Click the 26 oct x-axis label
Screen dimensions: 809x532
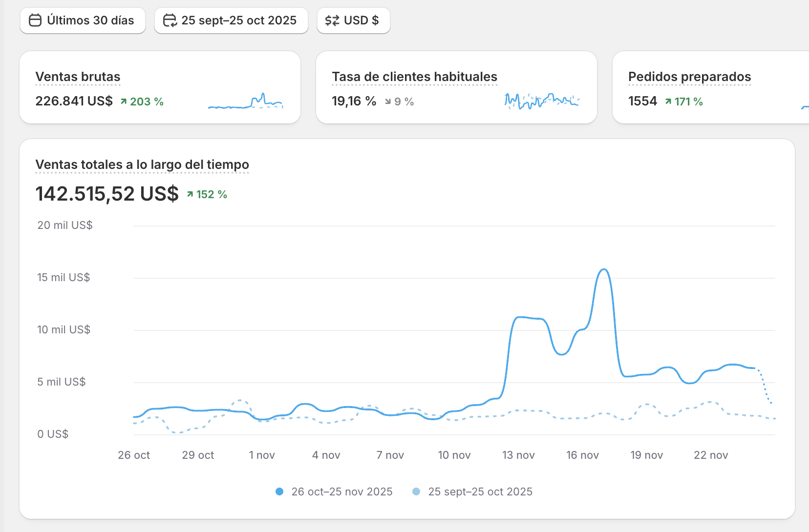click(x=134, y=455)
